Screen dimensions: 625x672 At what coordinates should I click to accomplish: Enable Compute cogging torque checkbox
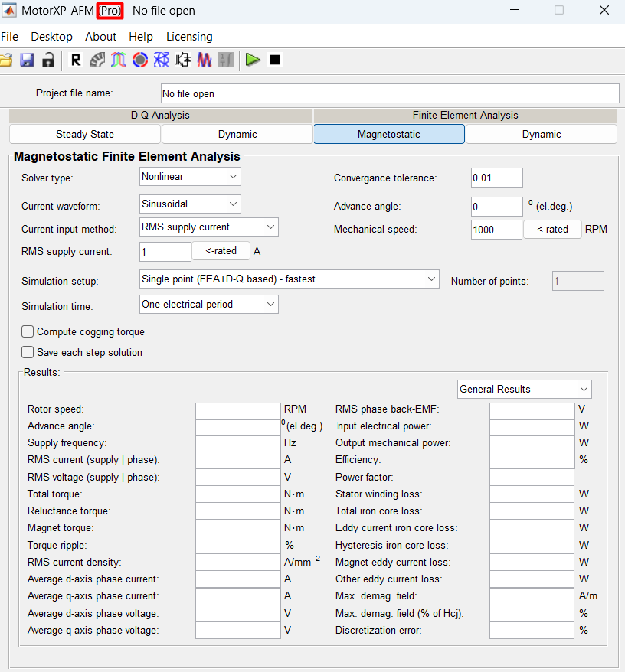tap(28, 331)
